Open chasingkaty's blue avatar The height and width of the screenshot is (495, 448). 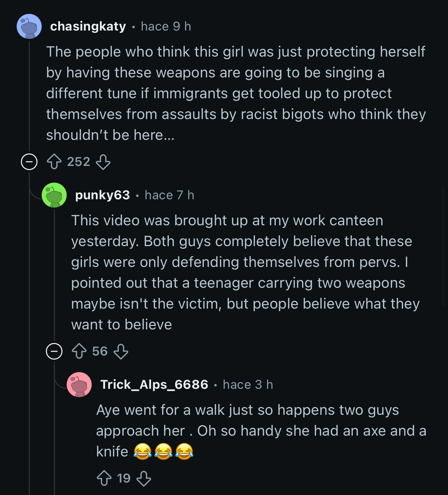[x=29, y=26]
